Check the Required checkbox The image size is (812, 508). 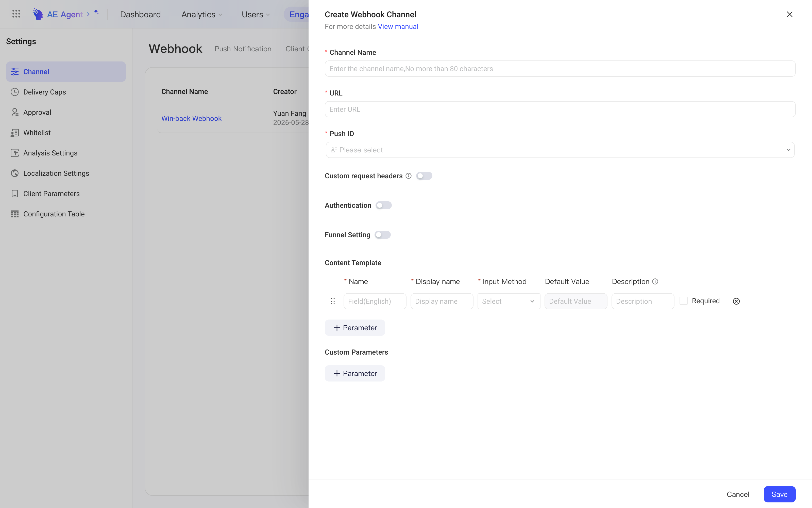click(x=684, y=301)
